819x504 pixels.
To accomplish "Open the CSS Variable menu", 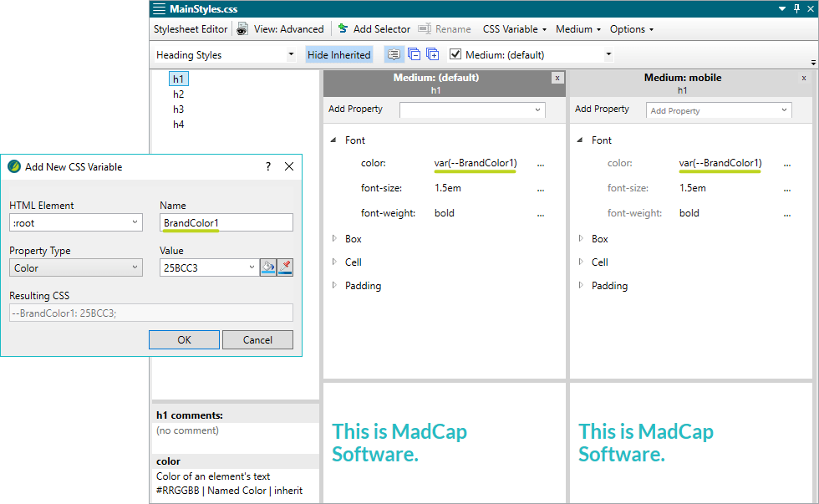I will [514, 28].
